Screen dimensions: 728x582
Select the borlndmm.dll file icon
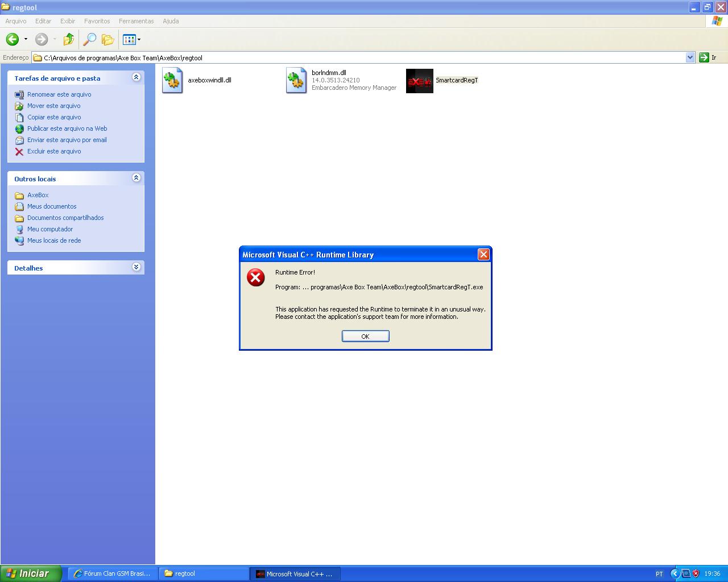point(296,81)
